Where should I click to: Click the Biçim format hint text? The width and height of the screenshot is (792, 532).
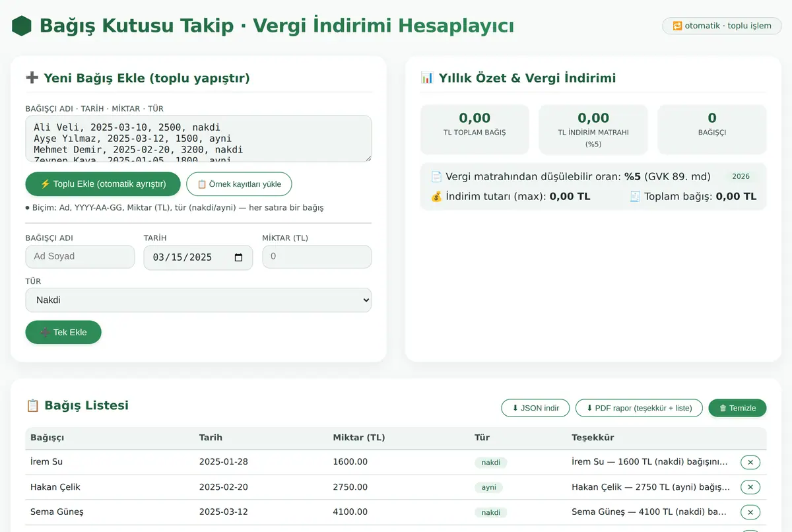click(174, 208)
